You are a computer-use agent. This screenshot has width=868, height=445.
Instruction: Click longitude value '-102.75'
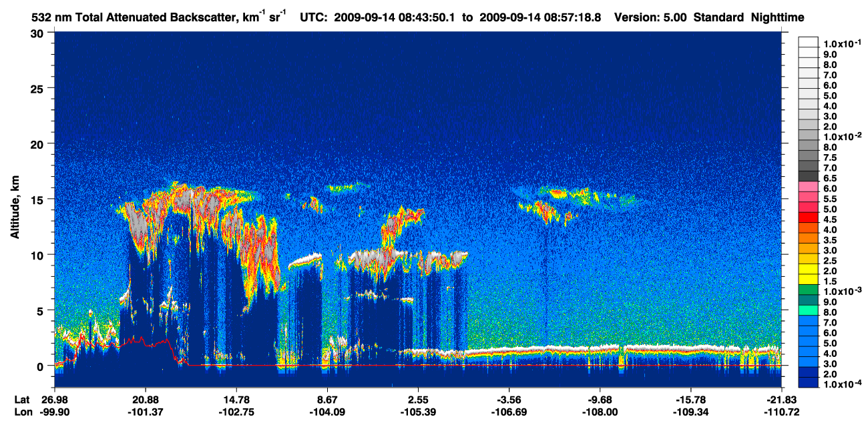(236, 412)
